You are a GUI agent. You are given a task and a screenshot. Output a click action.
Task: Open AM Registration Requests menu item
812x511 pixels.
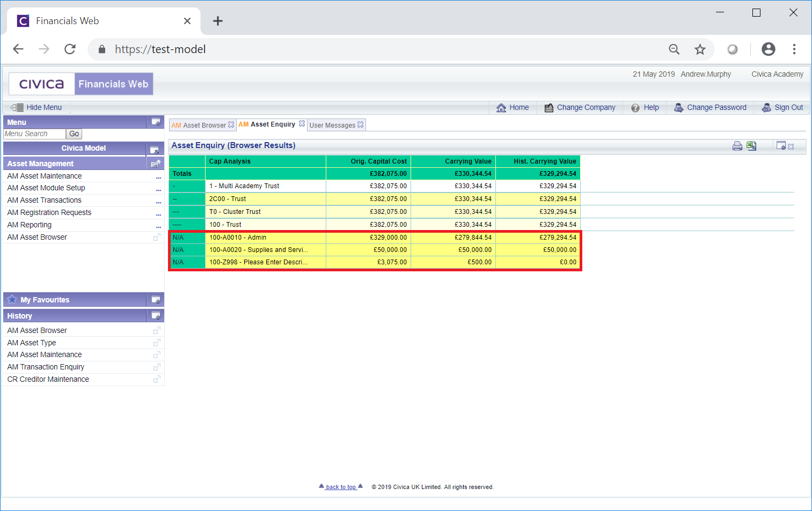(x=49, y=212)
